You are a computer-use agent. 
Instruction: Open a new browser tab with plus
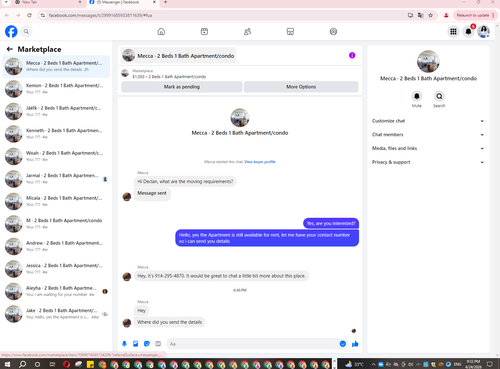coord(165,2)
